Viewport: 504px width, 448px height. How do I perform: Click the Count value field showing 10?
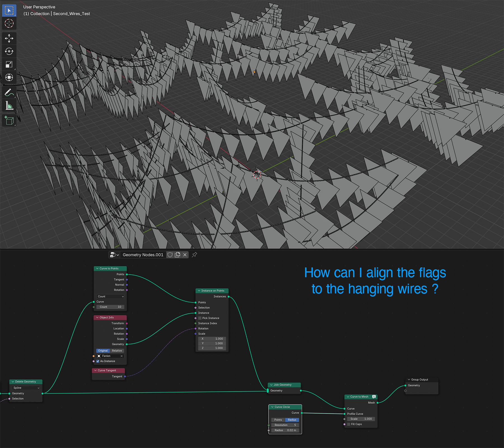coord(110,307)
